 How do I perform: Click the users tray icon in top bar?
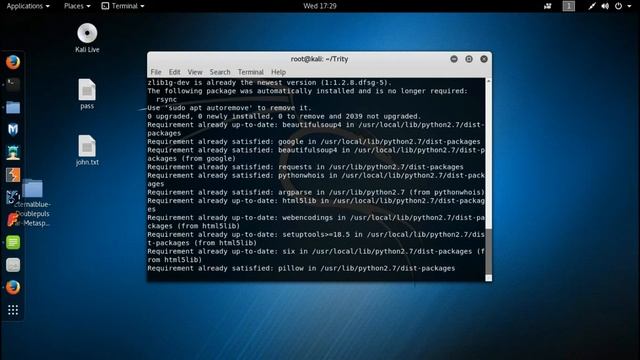coord(548,6)
